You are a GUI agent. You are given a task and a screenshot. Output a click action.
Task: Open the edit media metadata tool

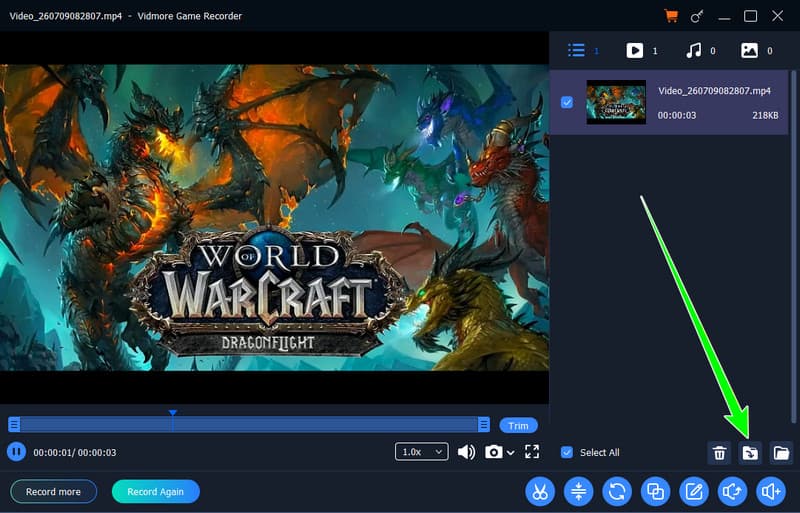tap(694, 492)
